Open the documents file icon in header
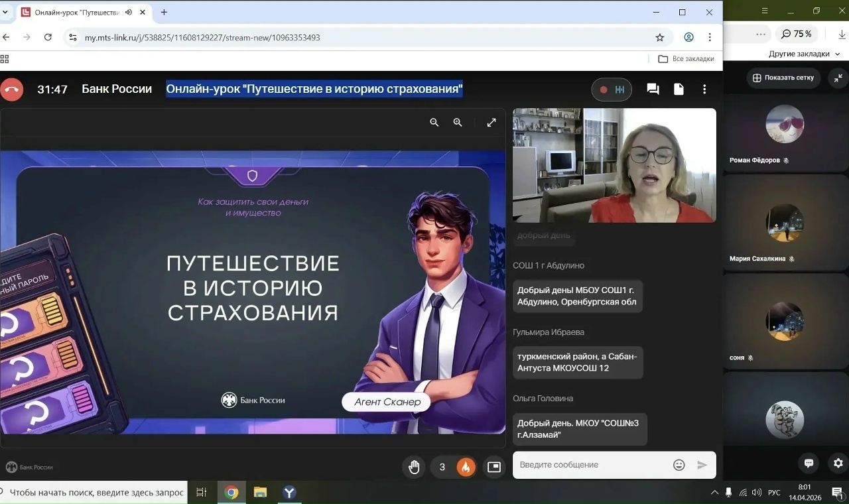Screen dimensions: 849x504 coord(679,90)
